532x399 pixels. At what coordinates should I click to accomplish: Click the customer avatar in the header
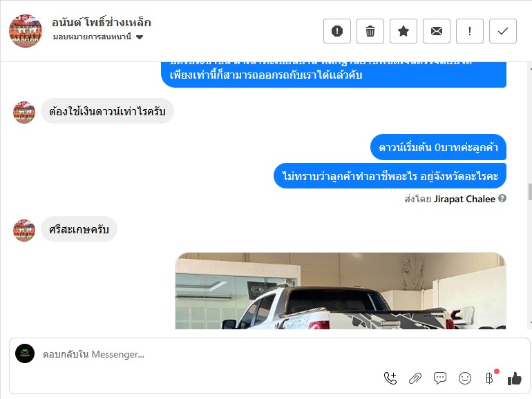pos(26,31)
